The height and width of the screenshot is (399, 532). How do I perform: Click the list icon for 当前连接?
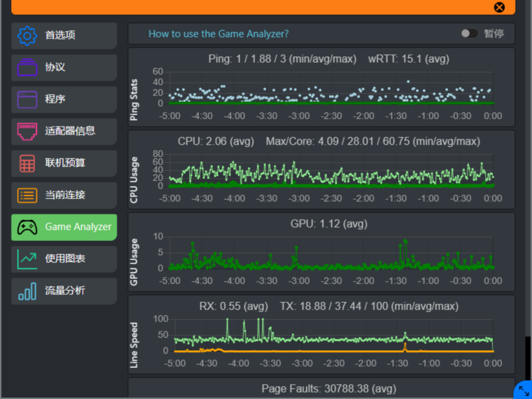(27, 195)
